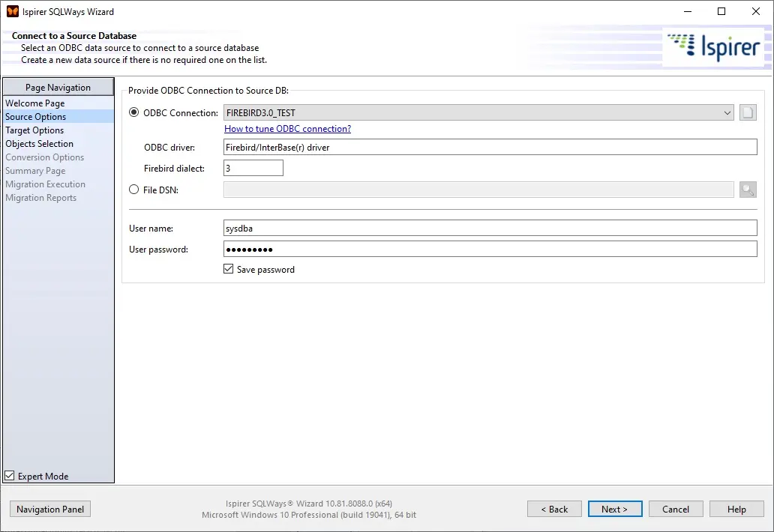Click the Ispirer logo banner

(712, 47)
